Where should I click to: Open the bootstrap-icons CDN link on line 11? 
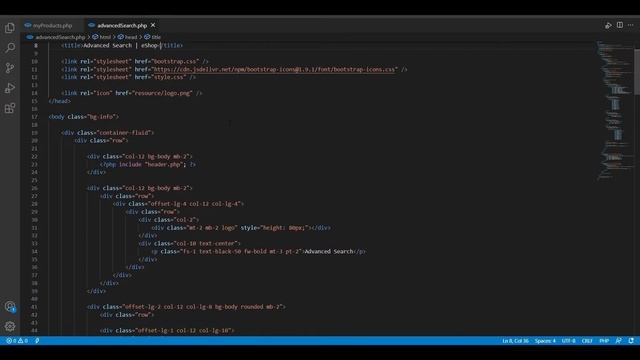tap(274, 69)
